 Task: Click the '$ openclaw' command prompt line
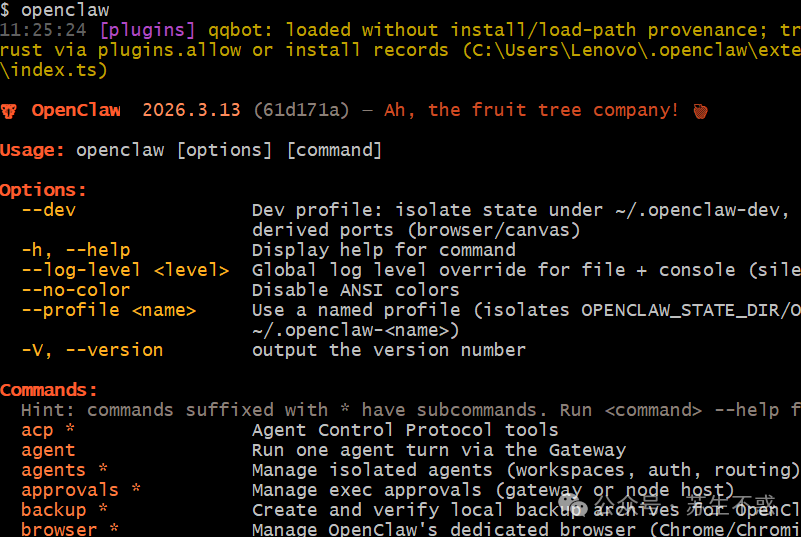[x=55, y=10]
